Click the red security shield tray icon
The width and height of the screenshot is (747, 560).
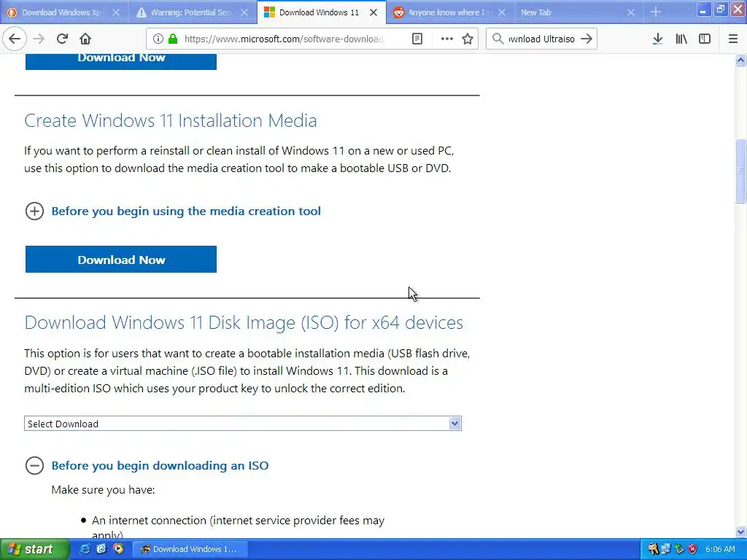point(693,549)
